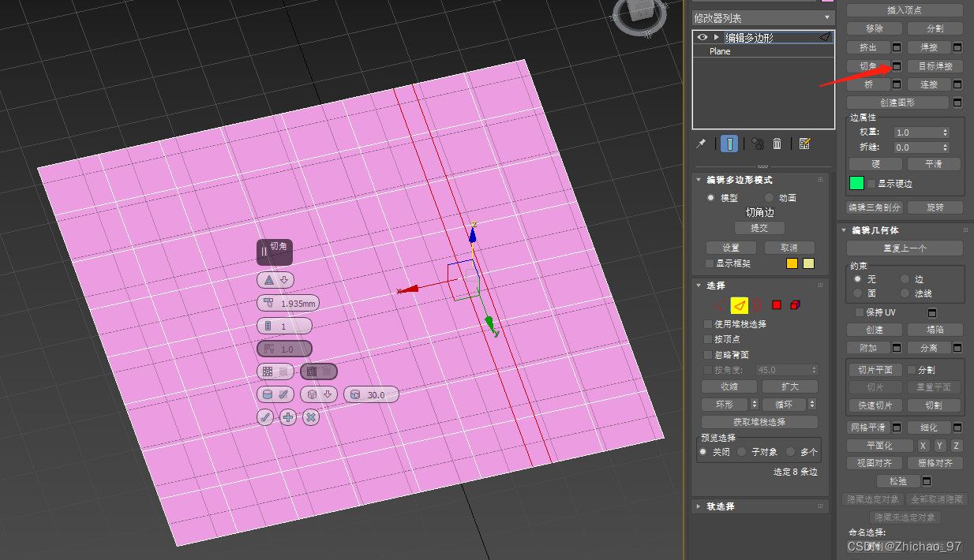Click 设置 button
Image resolution: width=974 pixels, height=560 pixels.
click(x=731, y=248)
